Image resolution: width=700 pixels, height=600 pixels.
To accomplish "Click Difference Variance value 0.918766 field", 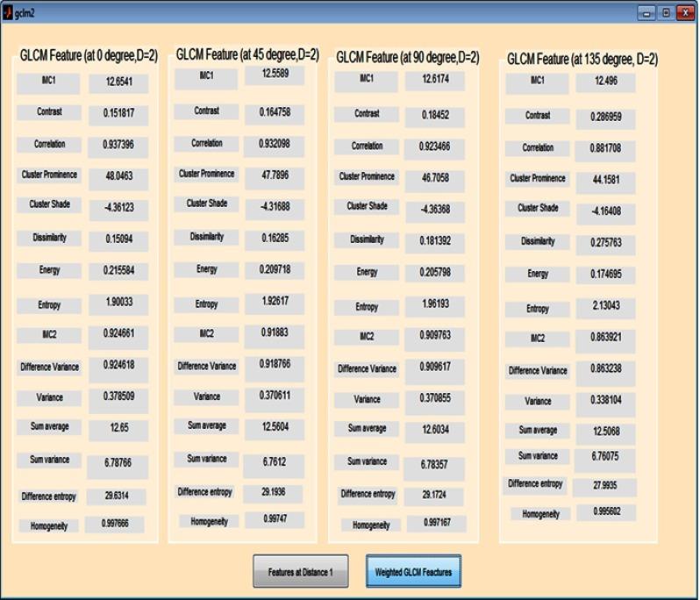I will coord(275,366).
